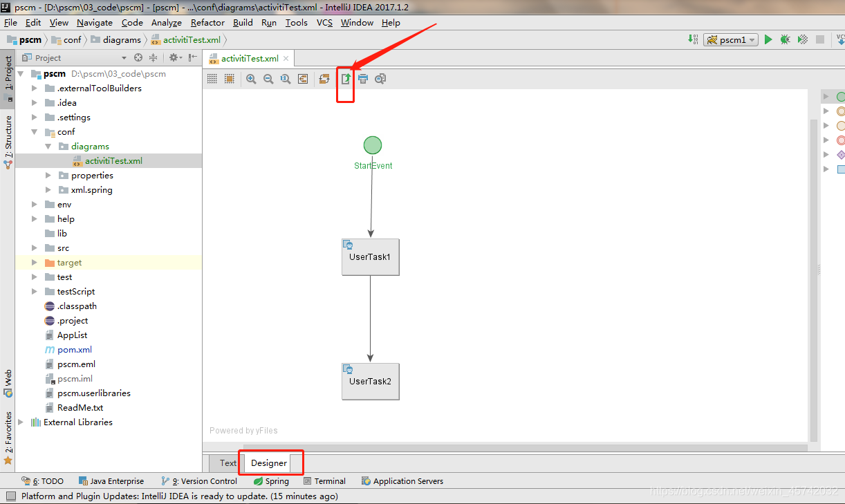Collapse the pscm project root node
Screen dimensions: 845x504
click(x=21, y=73)
